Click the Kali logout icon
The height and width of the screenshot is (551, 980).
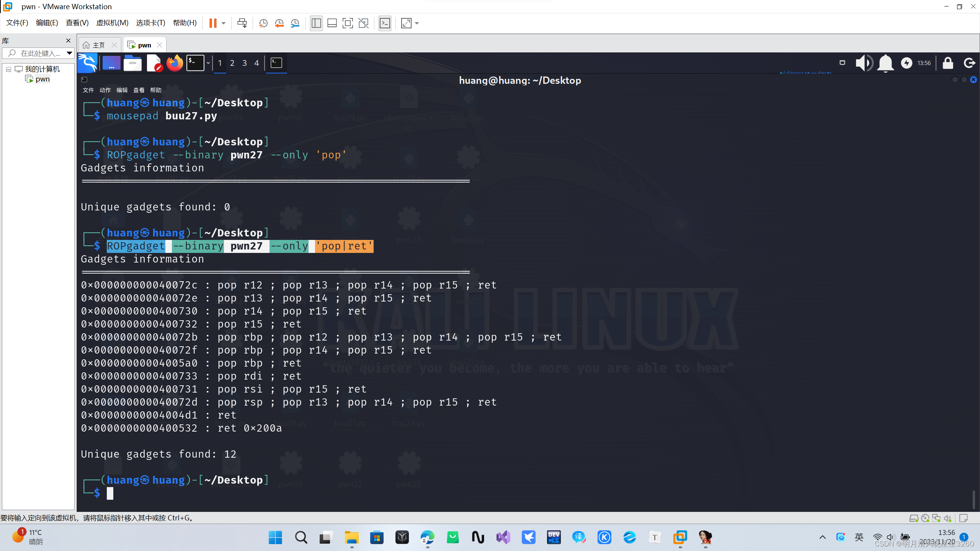pos(970,63)
